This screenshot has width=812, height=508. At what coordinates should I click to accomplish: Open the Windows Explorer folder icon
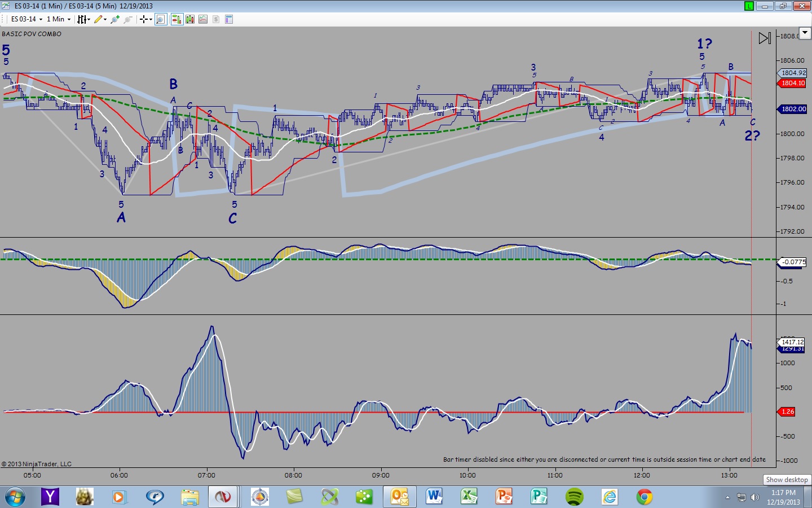[190, 497]
